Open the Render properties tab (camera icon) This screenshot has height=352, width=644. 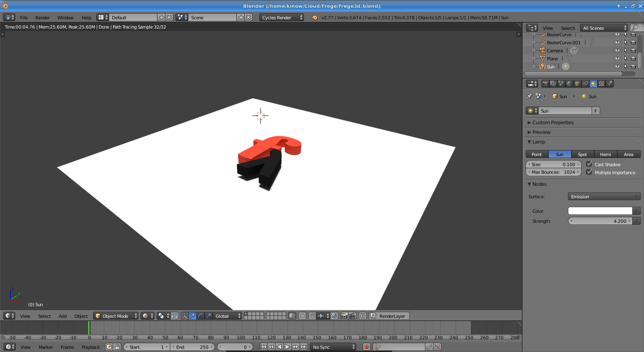(545, 84)
